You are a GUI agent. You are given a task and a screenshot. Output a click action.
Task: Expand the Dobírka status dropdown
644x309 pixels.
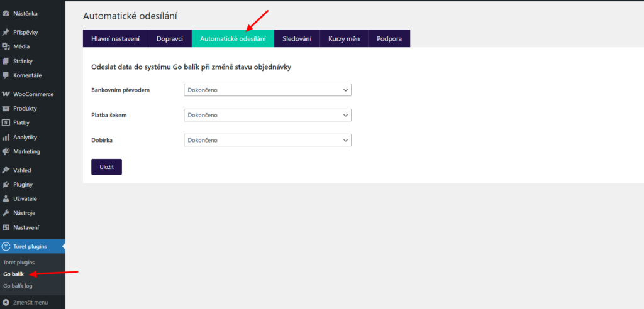(267, 140)
